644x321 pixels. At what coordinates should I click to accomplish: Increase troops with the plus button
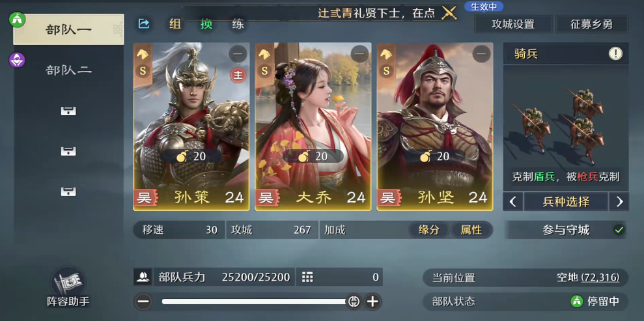372,301
